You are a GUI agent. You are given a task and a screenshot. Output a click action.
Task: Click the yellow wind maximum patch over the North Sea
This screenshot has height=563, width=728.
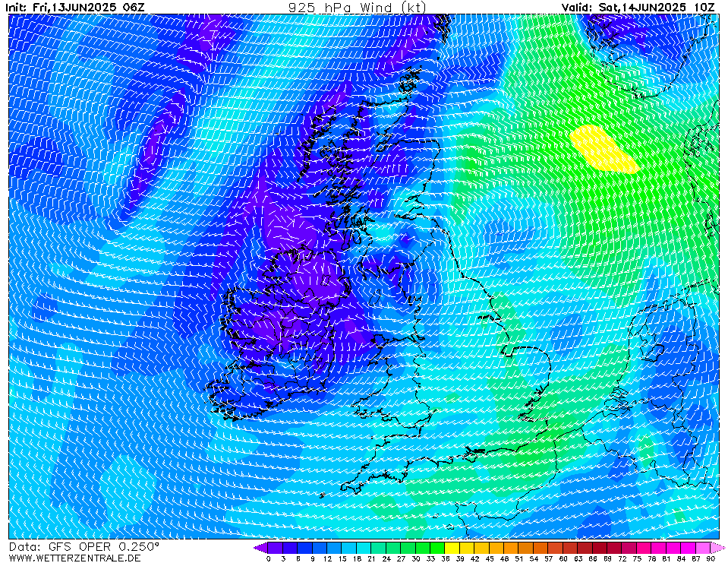604,149
